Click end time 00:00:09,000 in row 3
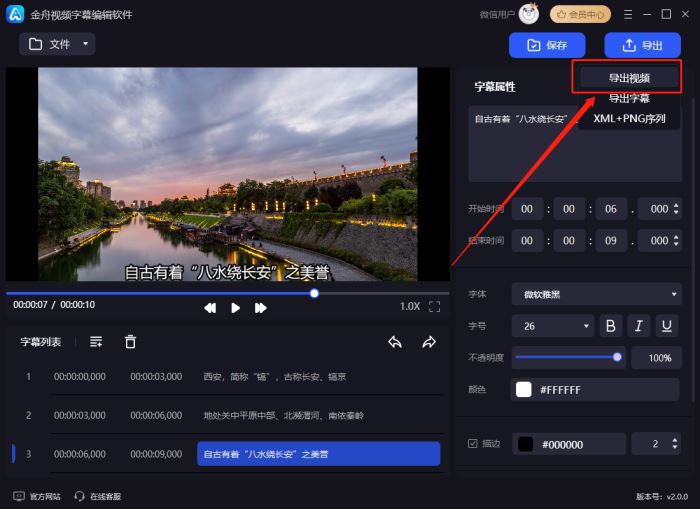Viewport: 700px width, 509px height. (156, 454)
